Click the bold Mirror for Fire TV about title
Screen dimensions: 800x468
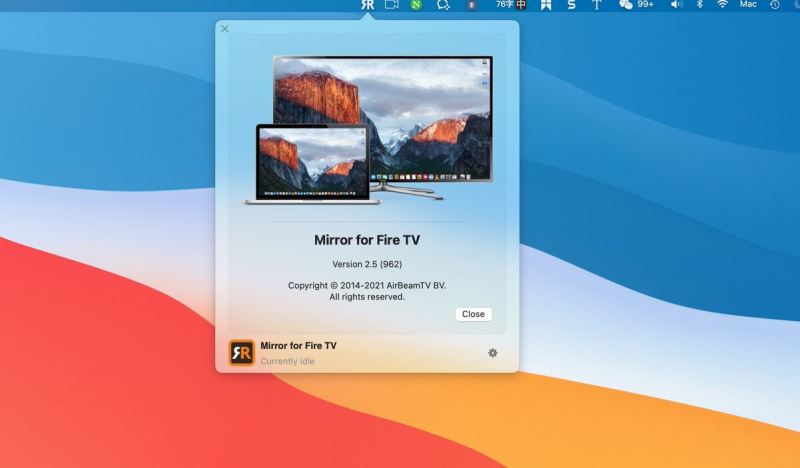[x=367, y=240]
